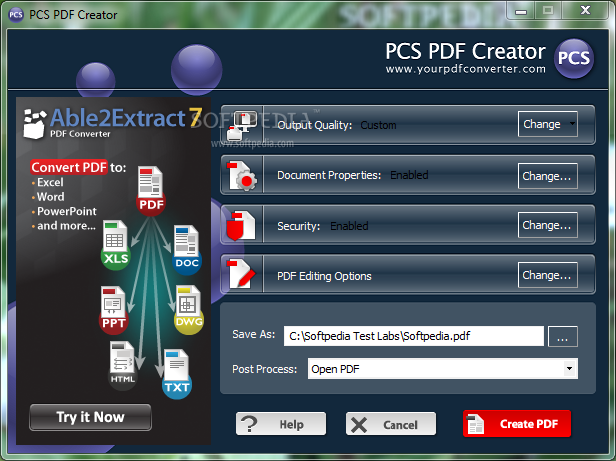Click the blue TXT file icon
616x461 pixels.
click(x=177, y=374)
